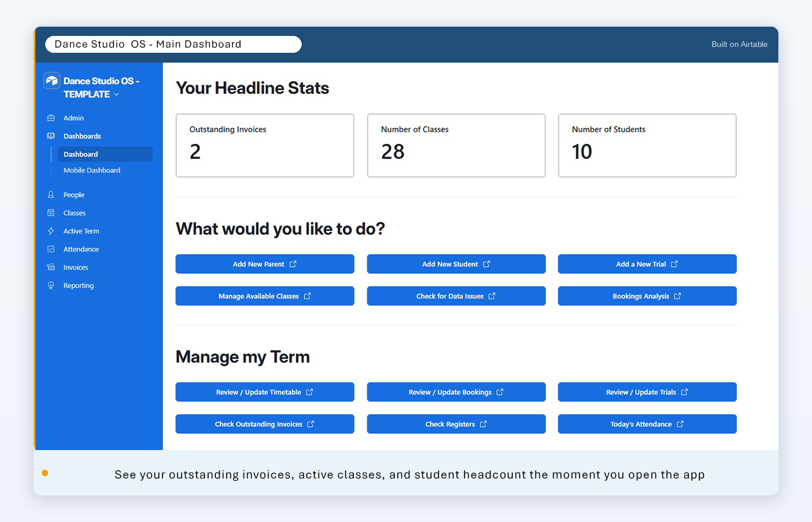Click the Invoices icon in sidebar

pyautogui.click(x=51, y=267)
